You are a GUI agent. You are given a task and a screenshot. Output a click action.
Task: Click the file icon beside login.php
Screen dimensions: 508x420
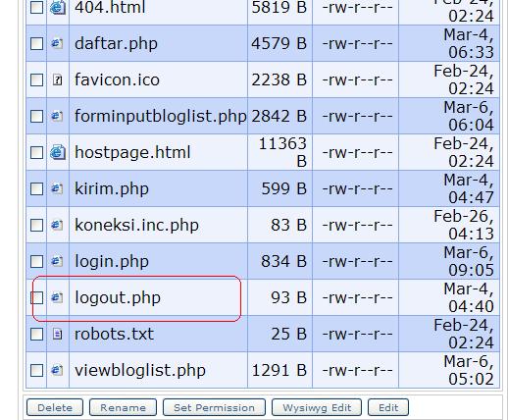click(x=57, y=261)
